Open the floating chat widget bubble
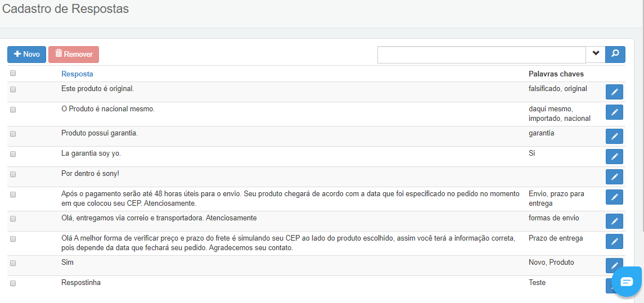This screenshot has width=644, height=303. pyautogui.click(x=627, y=282)
